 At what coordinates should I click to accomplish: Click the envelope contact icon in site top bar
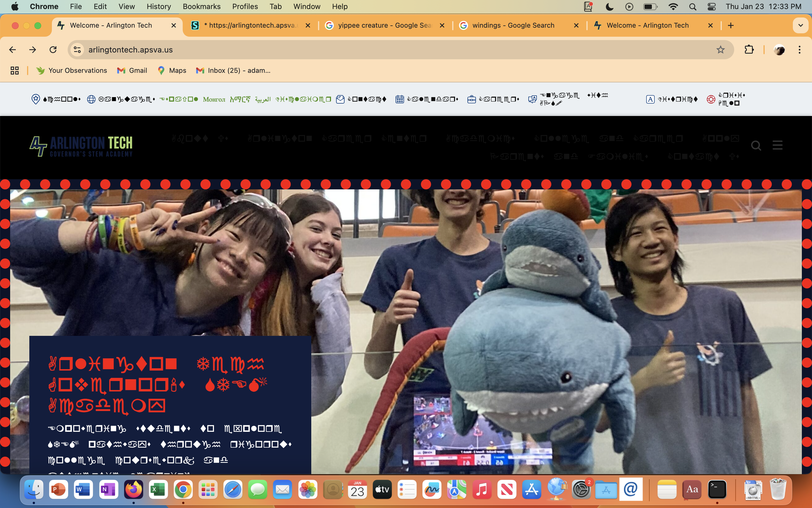(x=340, y=99)
